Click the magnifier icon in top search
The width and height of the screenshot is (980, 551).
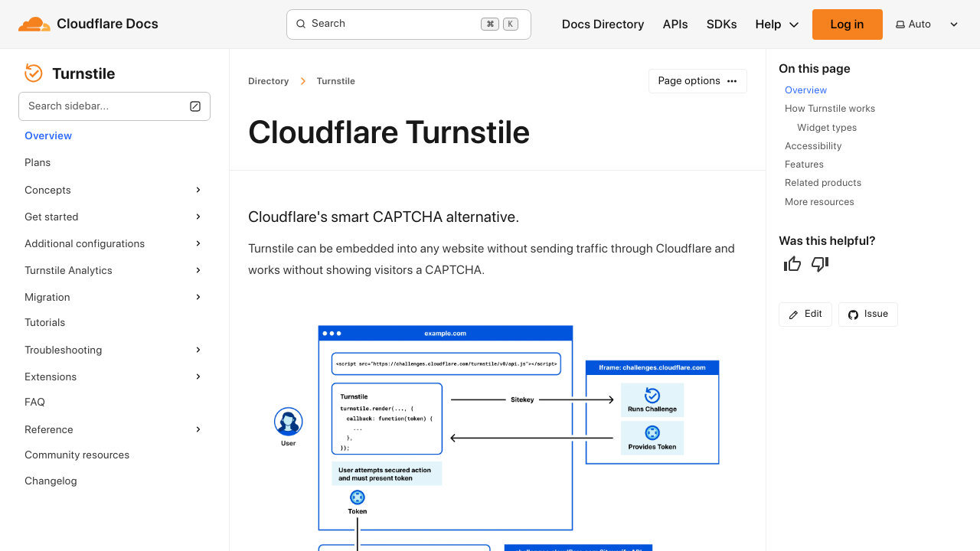(301, 24)
